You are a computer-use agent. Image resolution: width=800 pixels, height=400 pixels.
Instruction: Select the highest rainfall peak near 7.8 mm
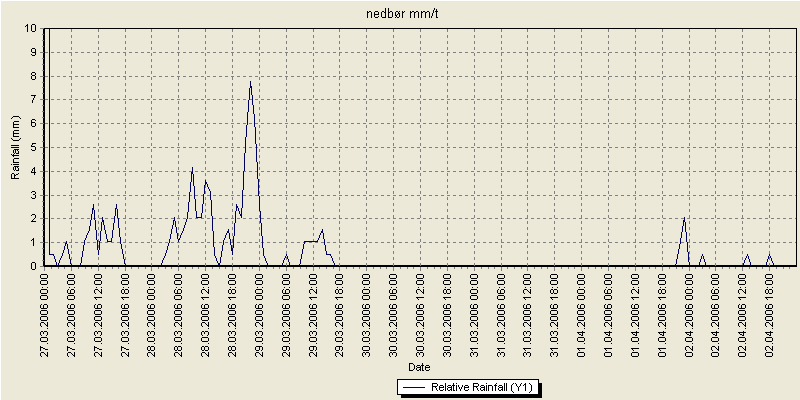coord(251,82)
